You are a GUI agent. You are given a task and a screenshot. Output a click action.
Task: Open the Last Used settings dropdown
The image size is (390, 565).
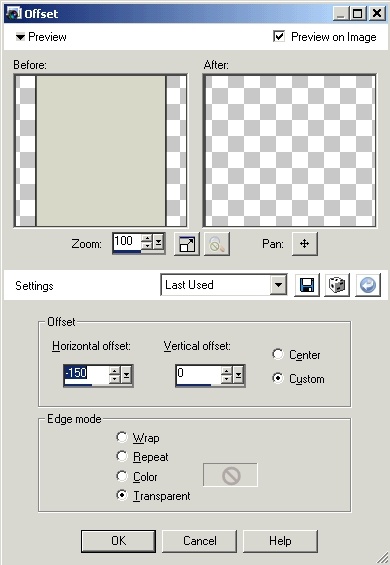(278, 285)
